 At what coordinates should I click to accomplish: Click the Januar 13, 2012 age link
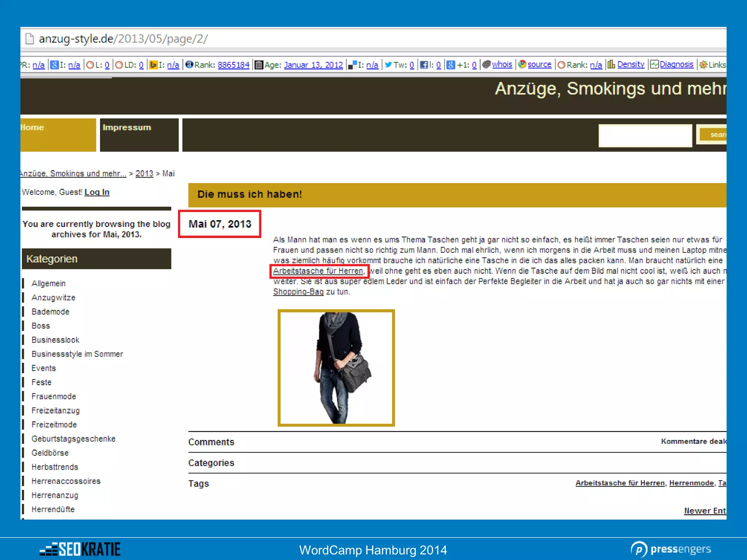(313, 65)
